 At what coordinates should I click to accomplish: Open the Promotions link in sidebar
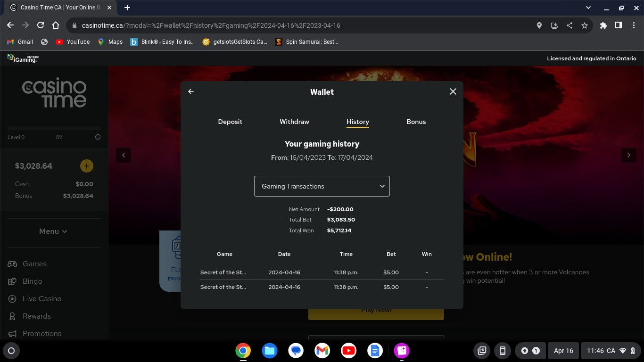pos(41,334)
